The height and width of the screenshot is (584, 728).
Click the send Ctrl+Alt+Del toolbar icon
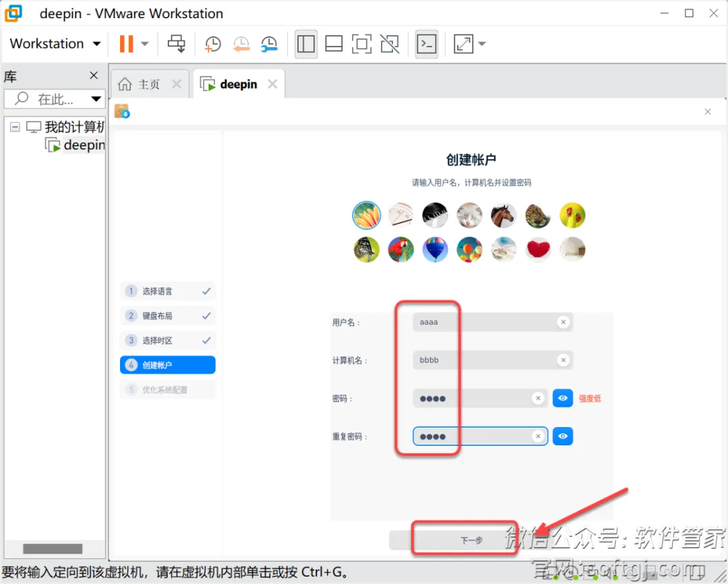pyautogui.click(x=177, y=44)
